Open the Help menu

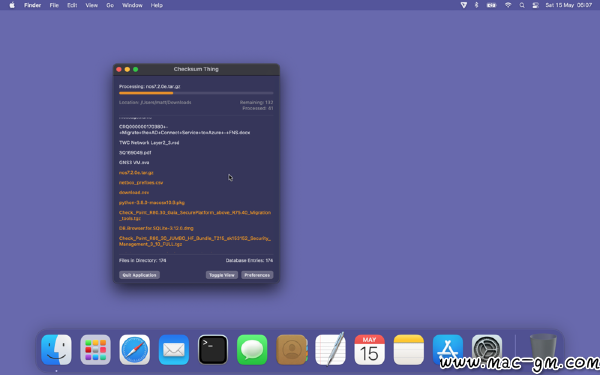pyautogui.click(x=157, y=5)
